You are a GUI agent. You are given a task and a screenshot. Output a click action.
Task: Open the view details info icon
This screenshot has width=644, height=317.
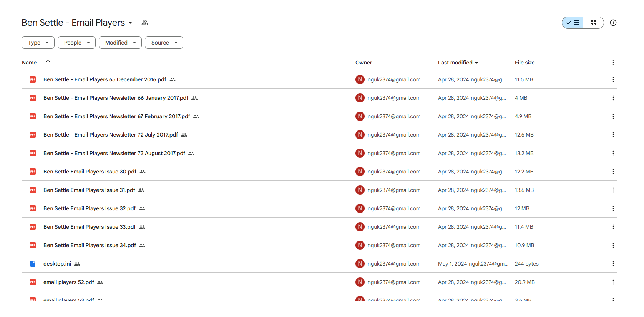pyautogui.click(x=613, y=23)
